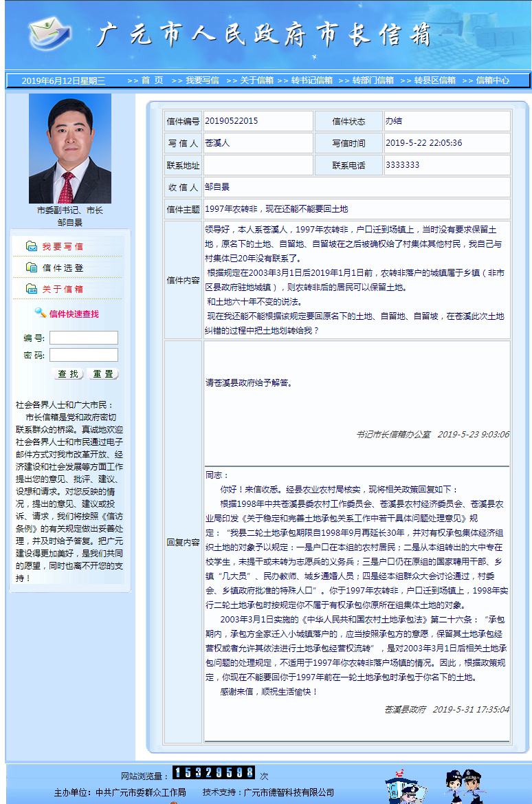532x804 pixels.
Task: Select the 请苍溪县政府给予解答 reply line
Action: pyautogui.click(x=249, y=382)
